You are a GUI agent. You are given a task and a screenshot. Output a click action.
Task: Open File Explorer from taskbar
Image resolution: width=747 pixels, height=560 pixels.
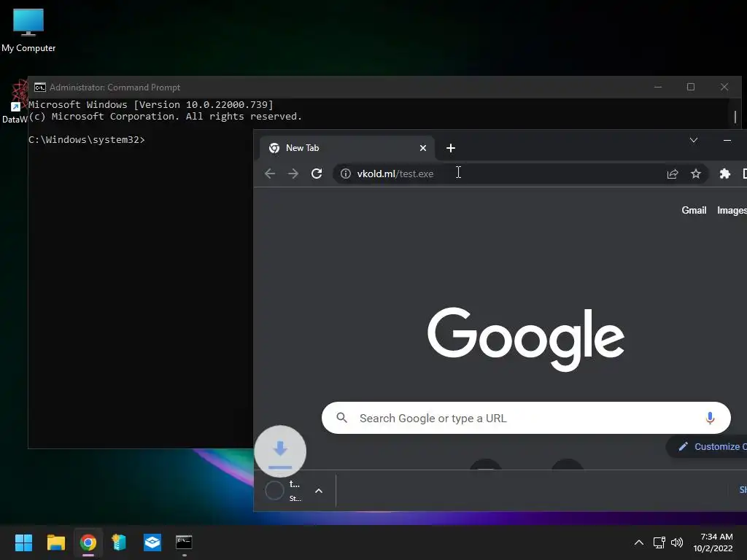[x=55, y=542]
